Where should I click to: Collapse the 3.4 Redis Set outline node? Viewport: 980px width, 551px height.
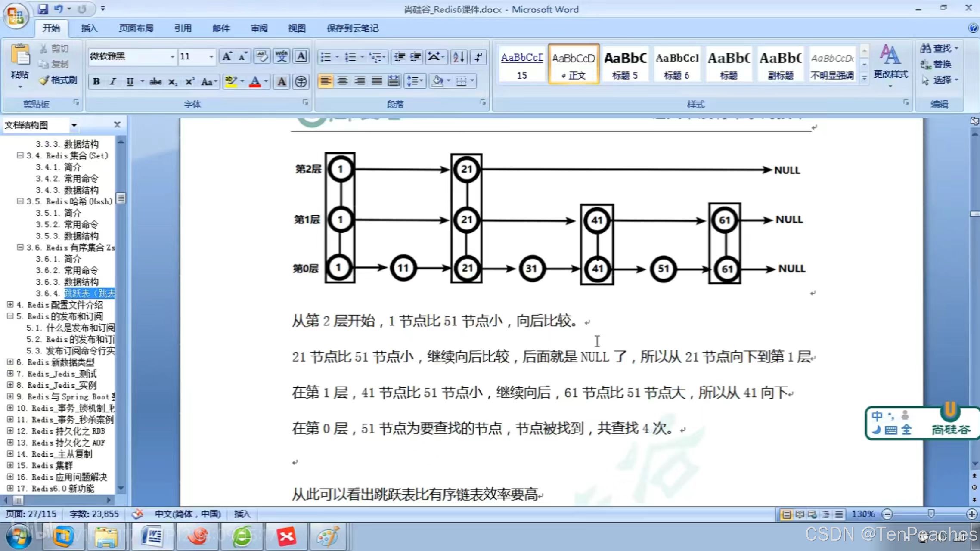20,155
